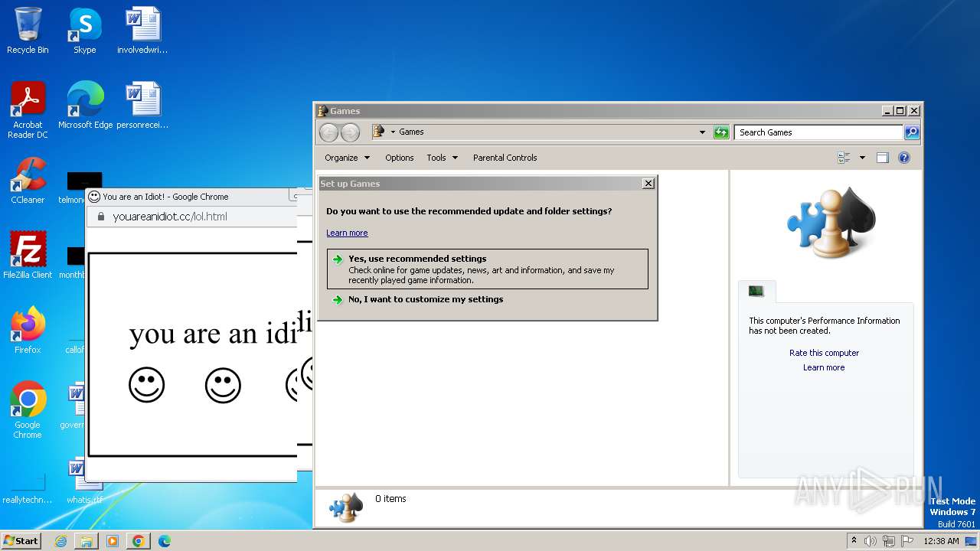Screen dimensions: 980x551
Task: Open the network tray icon
Action: 889,541
